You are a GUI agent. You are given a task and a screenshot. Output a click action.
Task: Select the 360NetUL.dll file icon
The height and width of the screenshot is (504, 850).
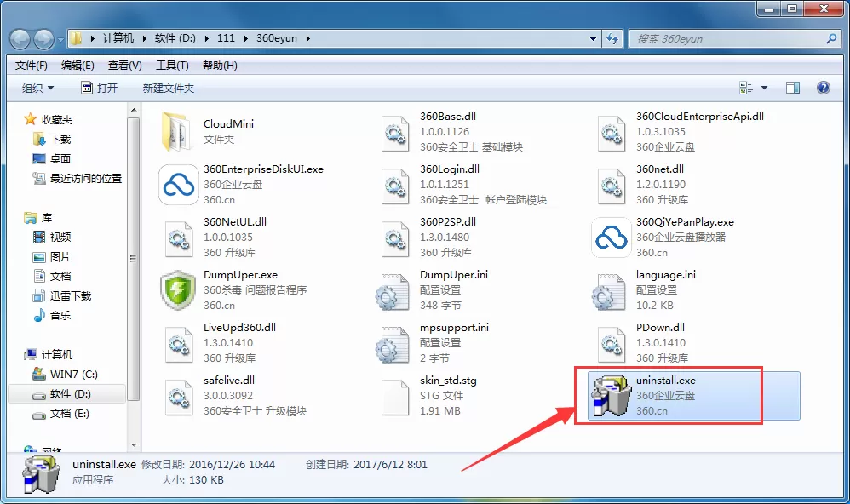click(x=178, y=239)
